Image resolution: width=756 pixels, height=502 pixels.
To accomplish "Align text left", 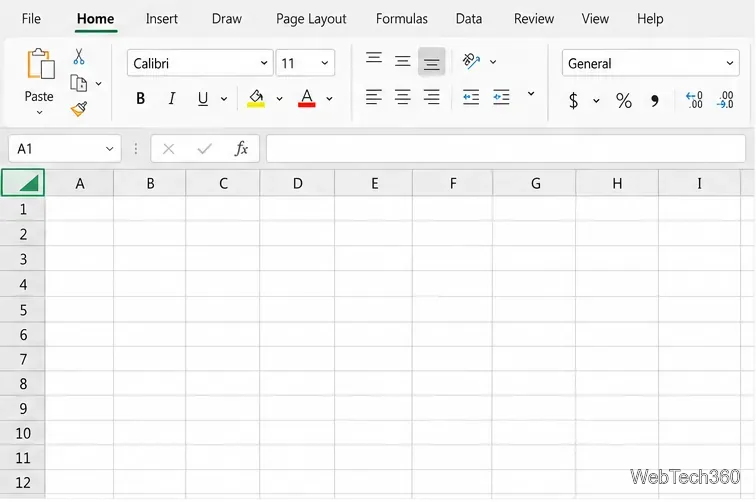I will [374, 97].
